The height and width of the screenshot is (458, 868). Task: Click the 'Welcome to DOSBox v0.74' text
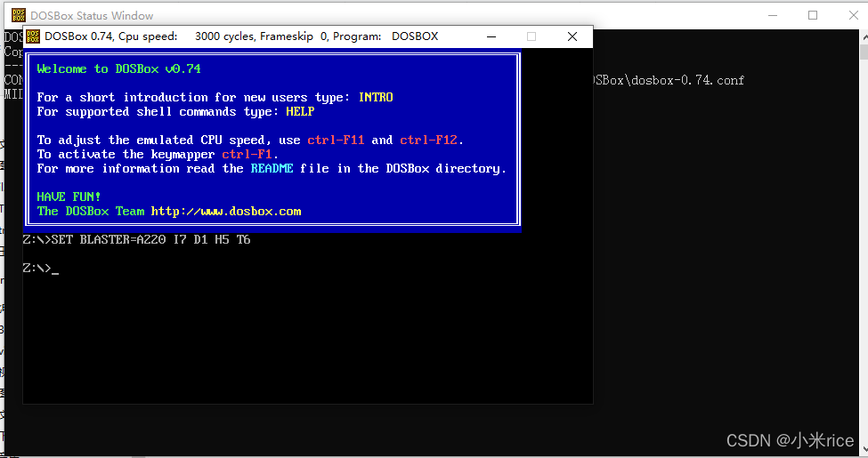119,69
